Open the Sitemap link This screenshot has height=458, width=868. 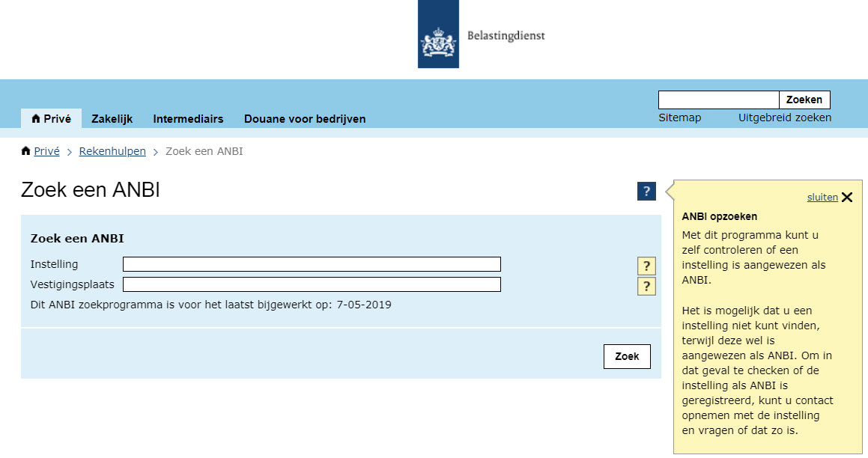(680, 117)
